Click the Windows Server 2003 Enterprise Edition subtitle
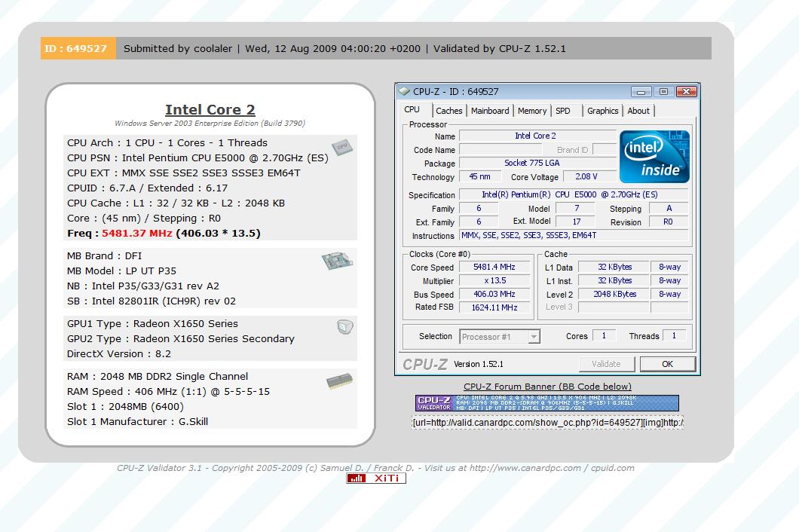Viewport: 799px width, 532px height. click(210, 124)
